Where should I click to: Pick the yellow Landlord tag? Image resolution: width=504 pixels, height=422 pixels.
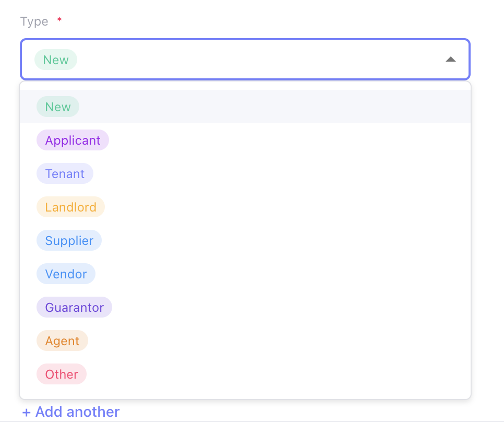tap(70, 207)
